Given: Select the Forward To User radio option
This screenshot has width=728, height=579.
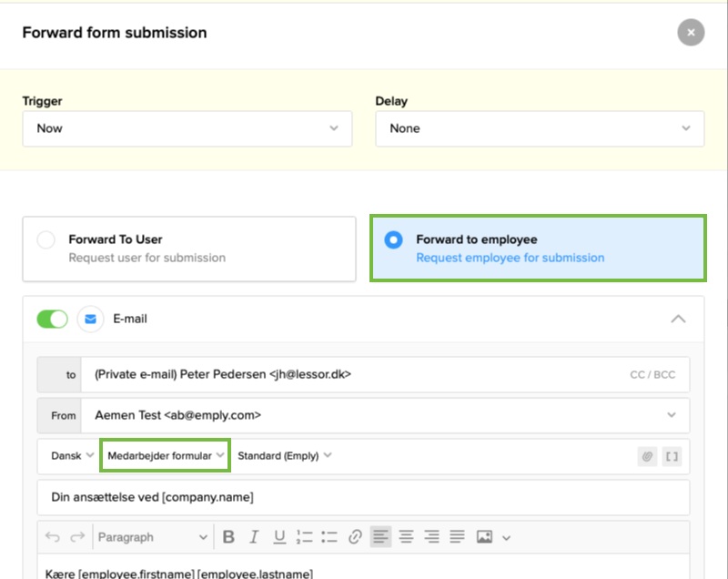Looking at the screenshot, I should [45, 241].
